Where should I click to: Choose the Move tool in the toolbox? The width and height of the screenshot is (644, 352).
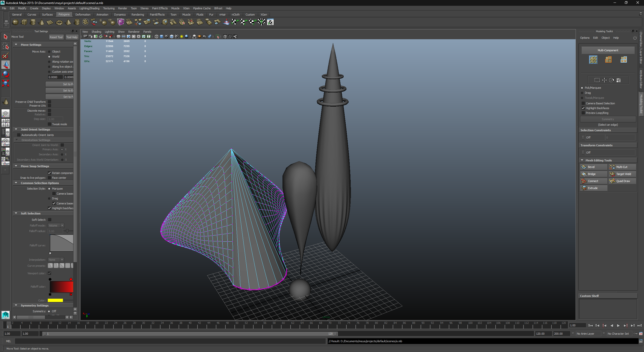click(x=6, y=65)
